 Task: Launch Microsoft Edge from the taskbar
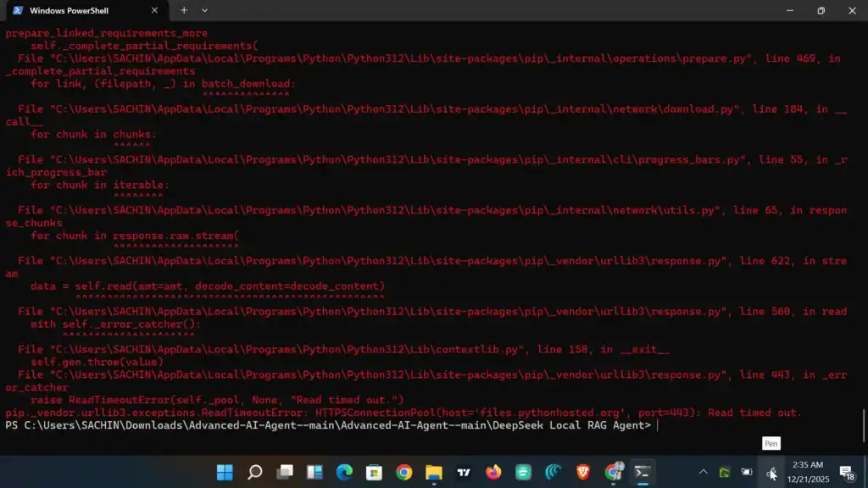(x=344, y=472)
